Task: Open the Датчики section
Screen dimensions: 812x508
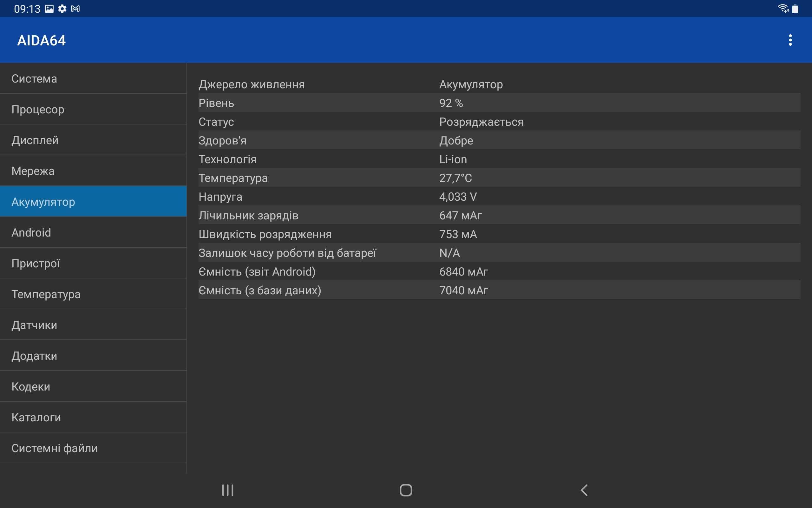Action: pos(93,325)
